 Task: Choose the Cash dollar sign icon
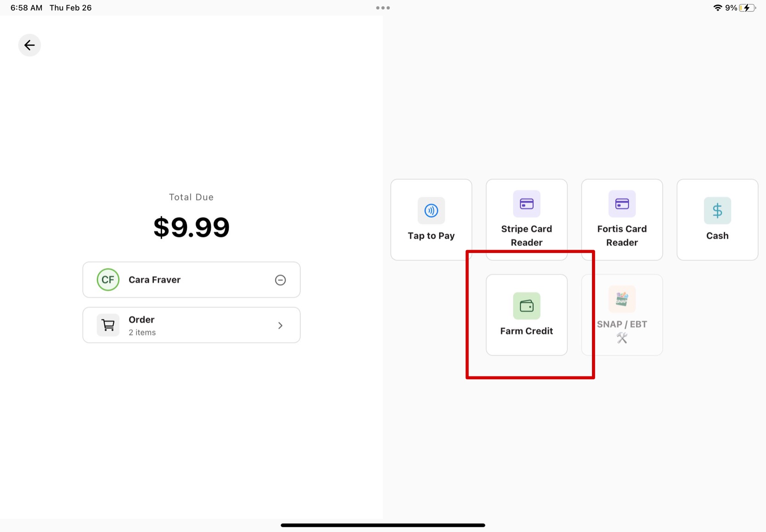point(717,211)
